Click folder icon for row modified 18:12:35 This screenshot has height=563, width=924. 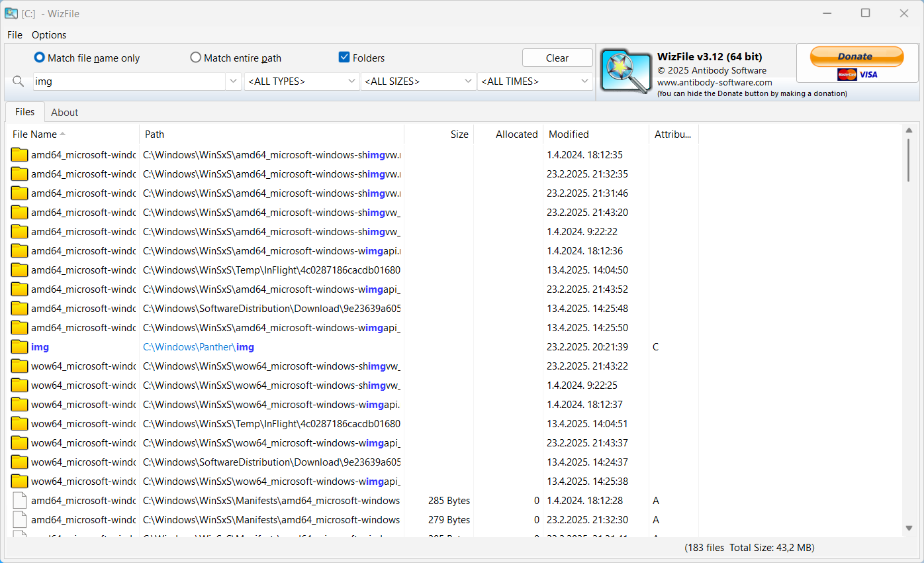coord(20,155)
